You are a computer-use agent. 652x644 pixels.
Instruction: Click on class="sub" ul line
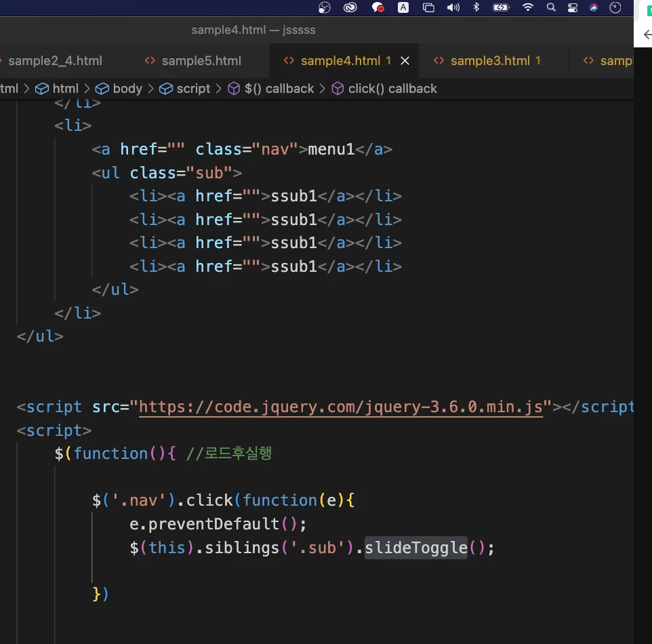point(167,173)
